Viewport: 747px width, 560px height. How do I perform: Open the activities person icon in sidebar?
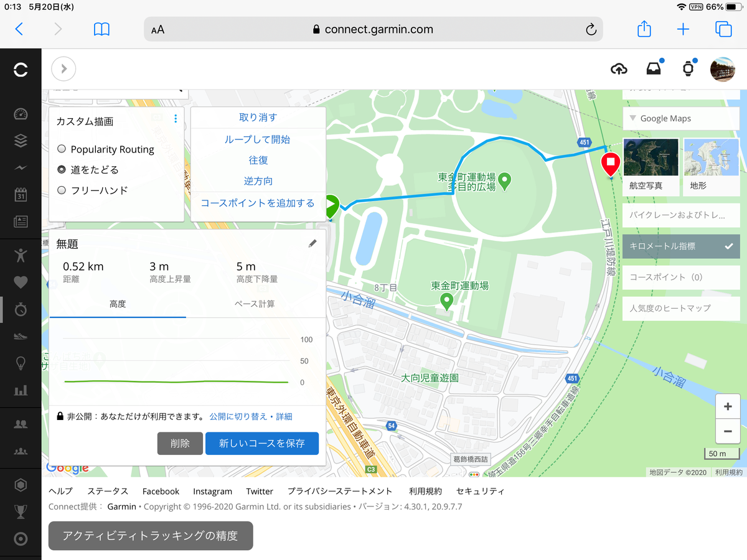pyautogui.click(x=21, y=255)
